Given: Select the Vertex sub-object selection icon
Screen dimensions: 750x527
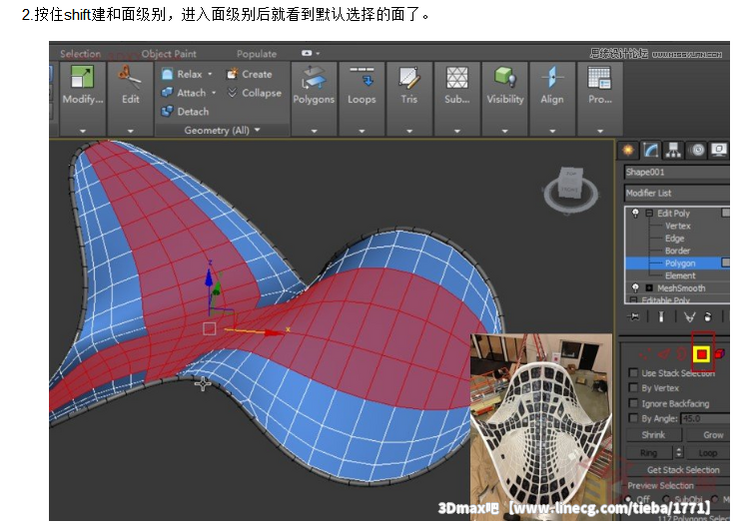Looking at the screenshot, I should [645, 354].
